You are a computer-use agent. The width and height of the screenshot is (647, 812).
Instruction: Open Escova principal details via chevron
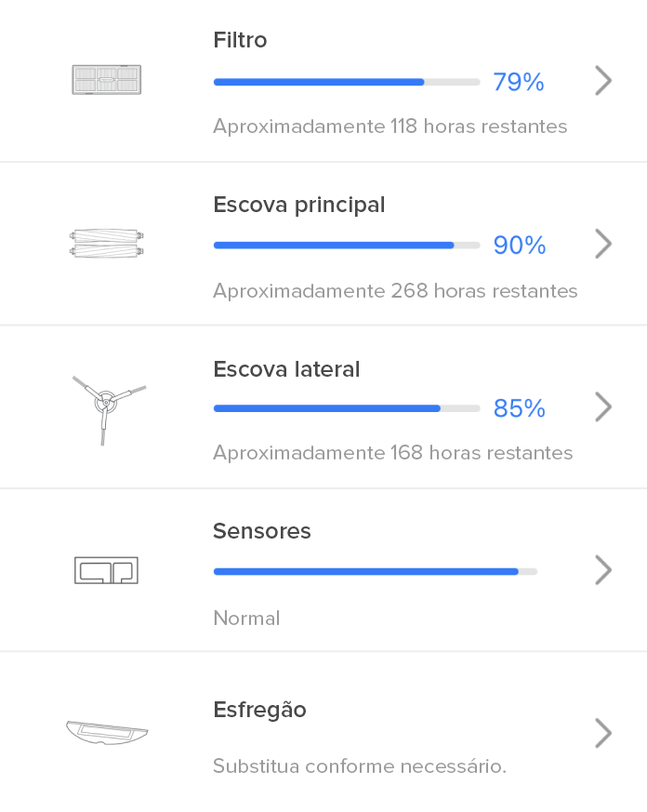(x=602, y=244)
